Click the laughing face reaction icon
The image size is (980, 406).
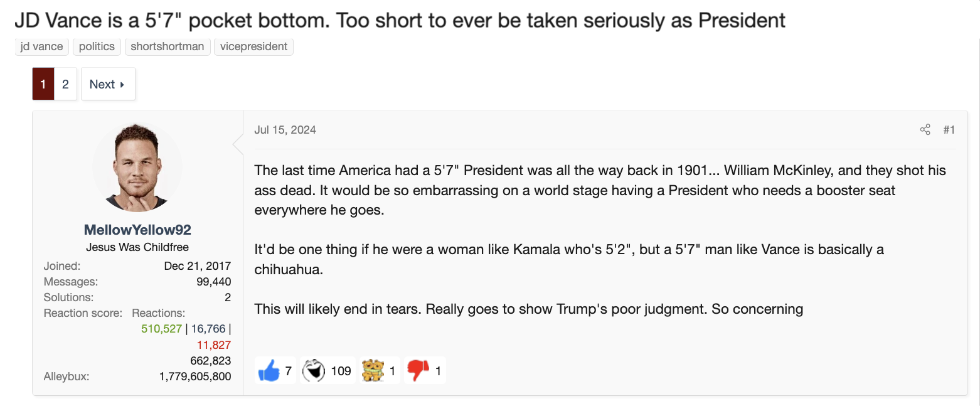pyautogui.click(x=314, y=371)
